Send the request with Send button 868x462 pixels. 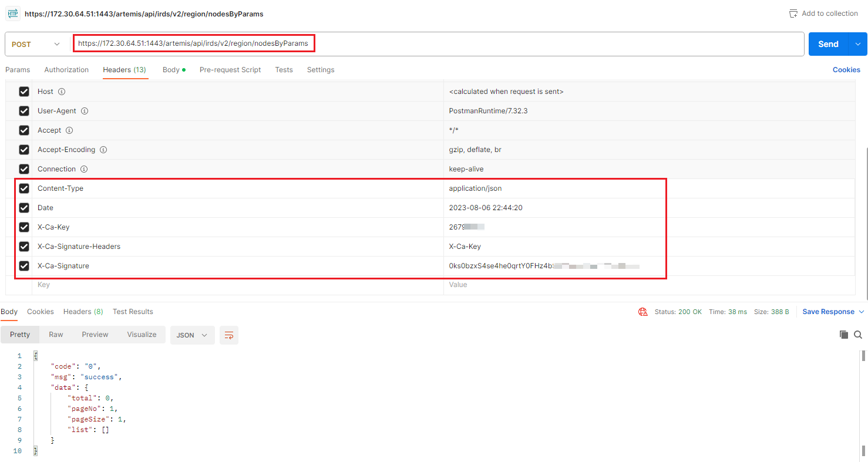[828, 44]
